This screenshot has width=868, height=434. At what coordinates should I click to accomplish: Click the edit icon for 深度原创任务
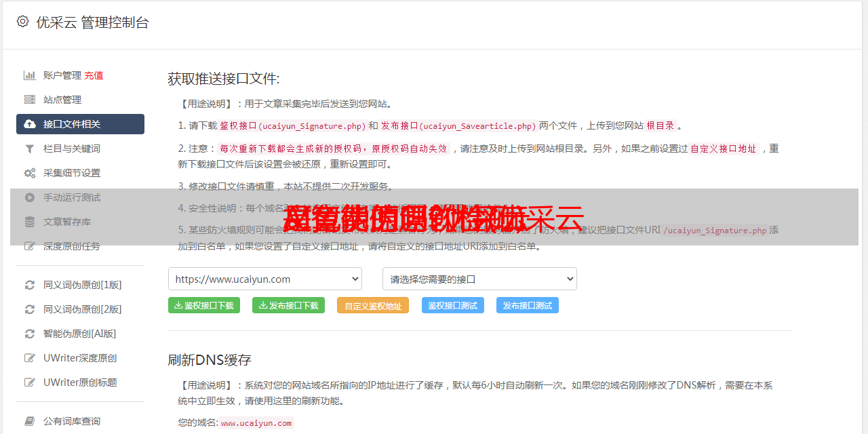click(x=30, y=246)
